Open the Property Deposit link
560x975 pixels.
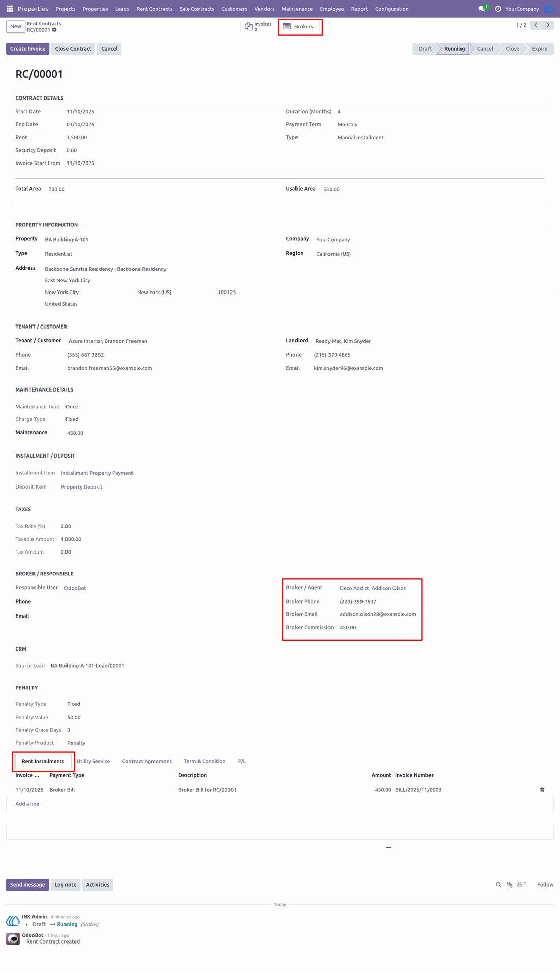[82, 487]
